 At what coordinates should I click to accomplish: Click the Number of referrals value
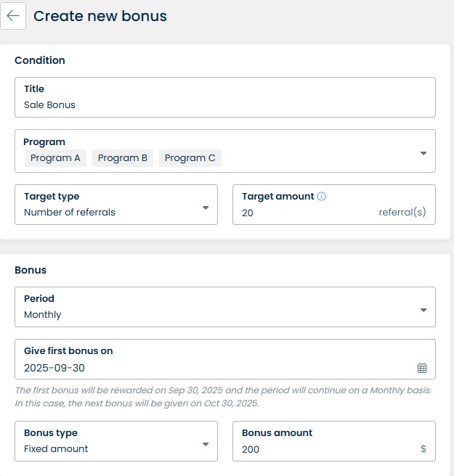tap(70, 213)
